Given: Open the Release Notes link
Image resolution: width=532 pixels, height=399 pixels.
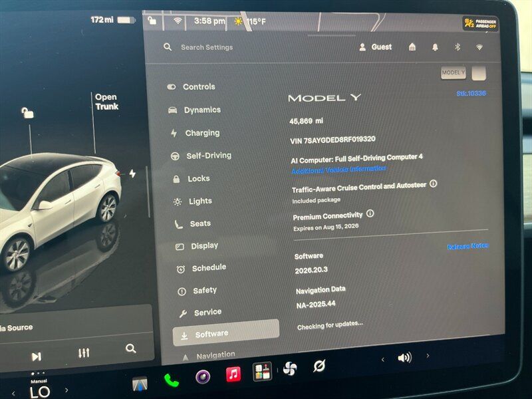Looking at the screenshot, I should 468,246.
